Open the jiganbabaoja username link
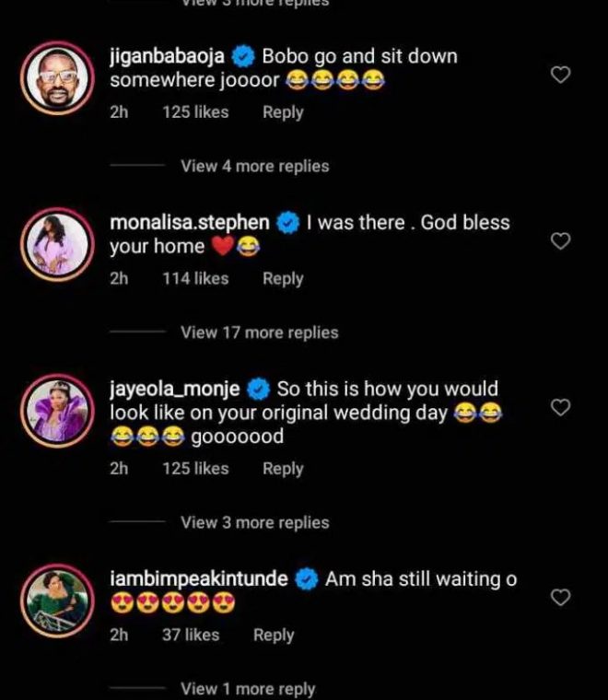 coord(167,56)
